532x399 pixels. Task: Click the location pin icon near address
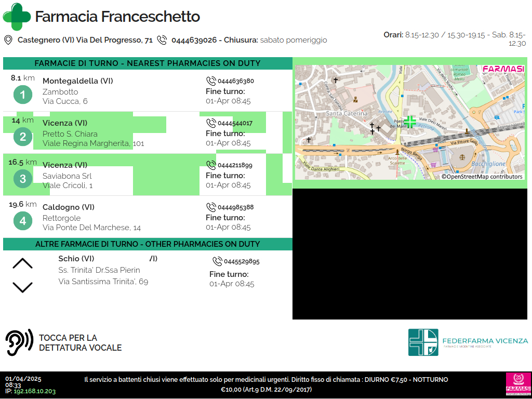[x=8, y=40]
